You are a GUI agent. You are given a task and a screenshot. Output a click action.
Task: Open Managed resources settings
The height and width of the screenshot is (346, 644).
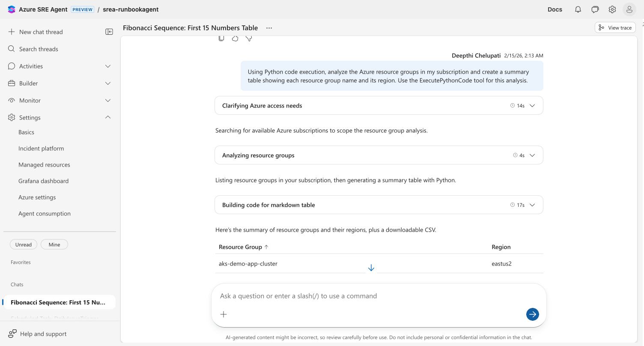(44, 165)
